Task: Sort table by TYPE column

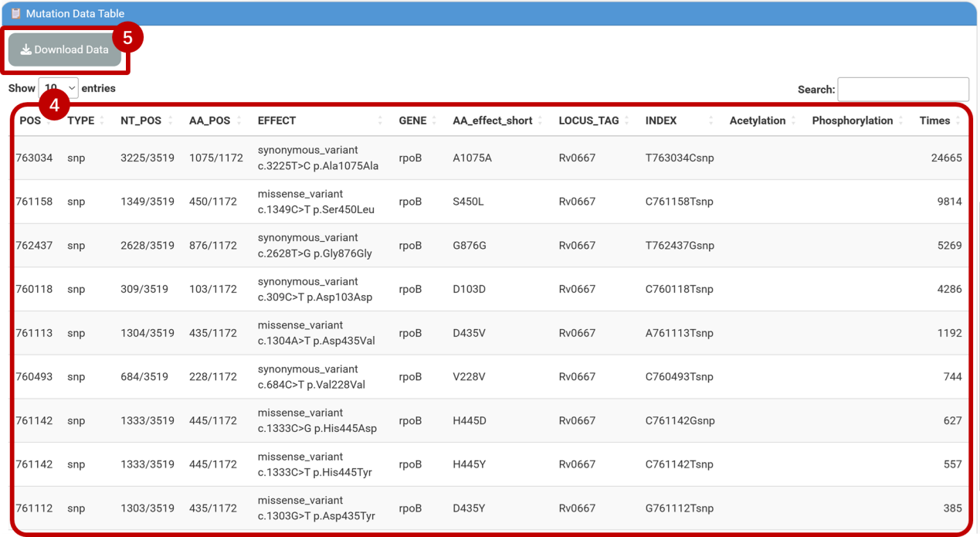Action: point(81,121)
